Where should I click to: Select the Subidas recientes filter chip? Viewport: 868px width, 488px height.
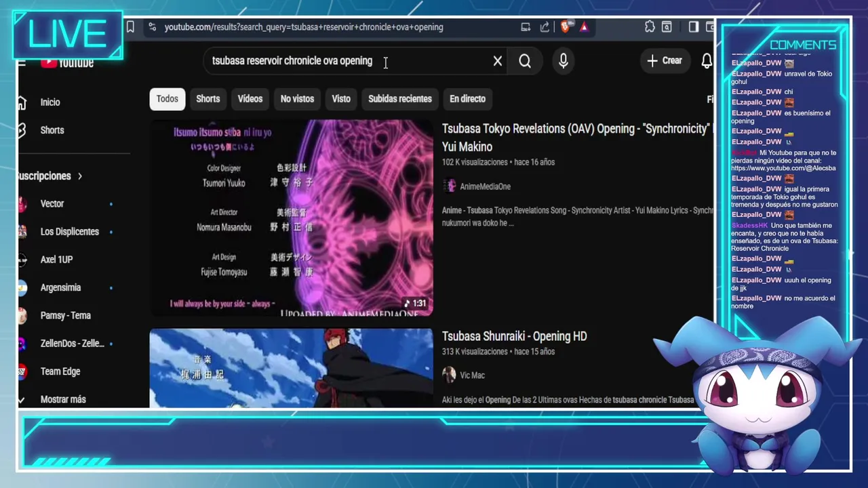pyautogui.click(x=400, y=99)
